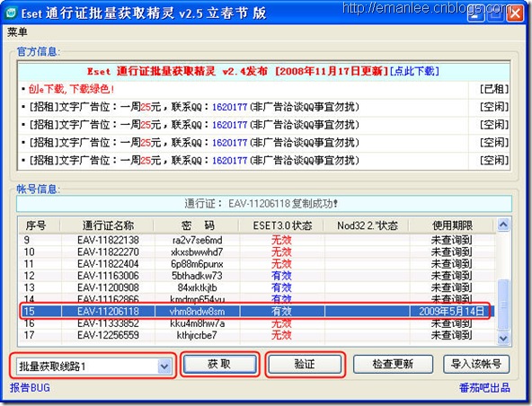Select row EAV-12256559
532x406 pixels.
(x=257, y=335)
